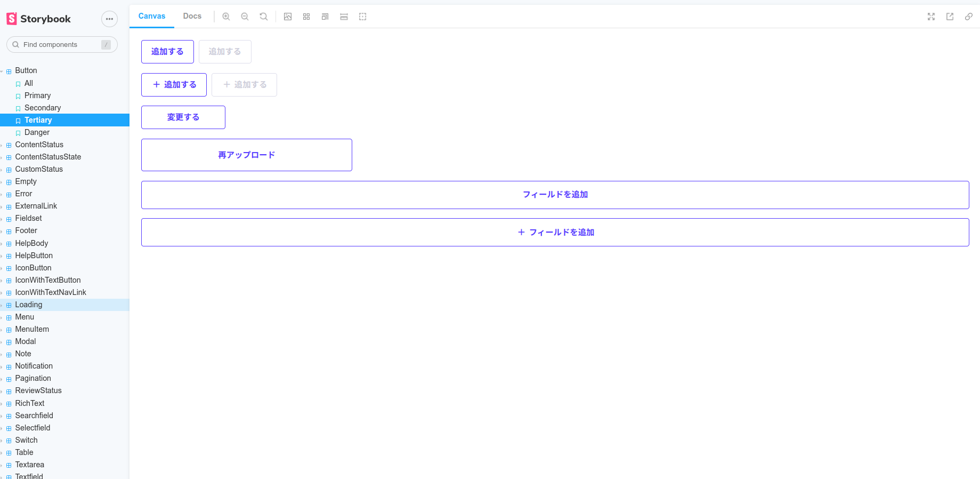Viewport: 980px width, 479px height.
Task: Select the Danger story
Action: point(37,132)
